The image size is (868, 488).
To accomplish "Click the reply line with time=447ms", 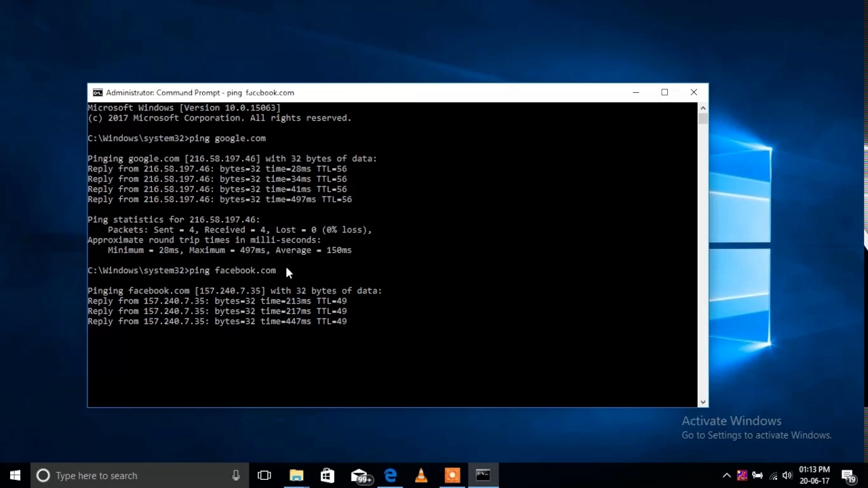I will (x=217, y=321).
